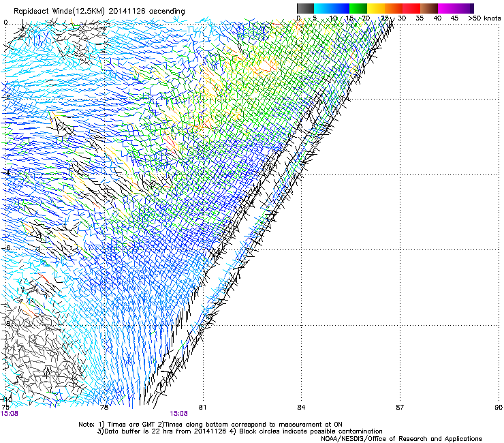Click the '30' legend scale label
504x443 pixels.
[x=402, y=18]
